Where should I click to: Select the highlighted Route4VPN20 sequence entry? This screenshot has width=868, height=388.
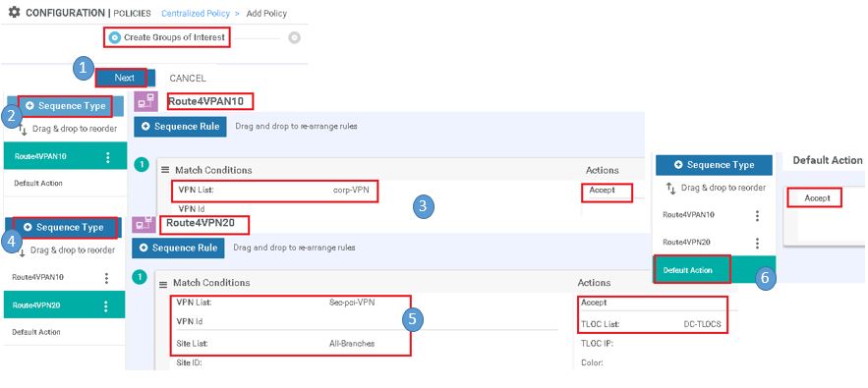tap(64, 305)
